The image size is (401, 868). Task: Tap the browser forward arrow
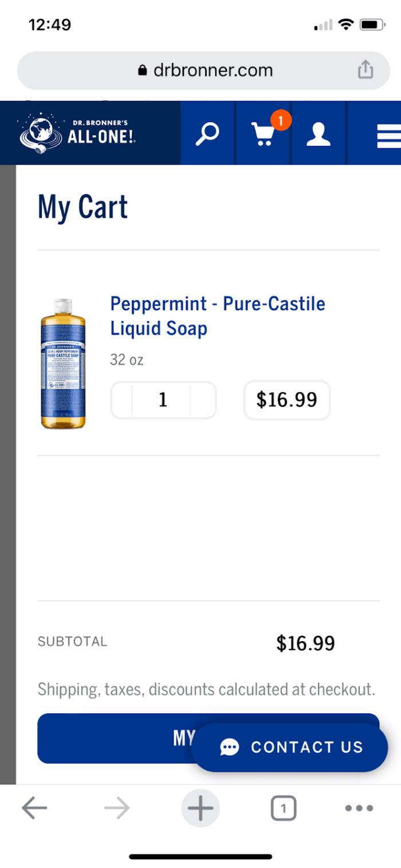pos(117,808)
